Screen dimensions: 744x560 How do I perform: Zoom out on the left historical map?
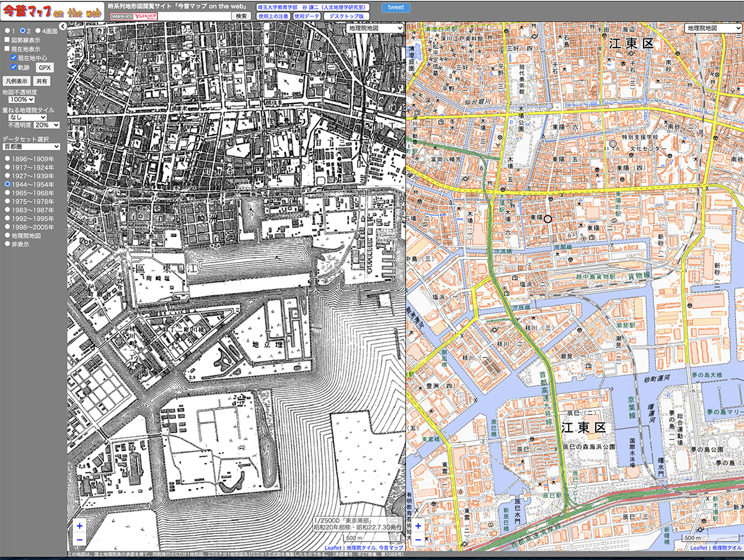pos(79,540)
